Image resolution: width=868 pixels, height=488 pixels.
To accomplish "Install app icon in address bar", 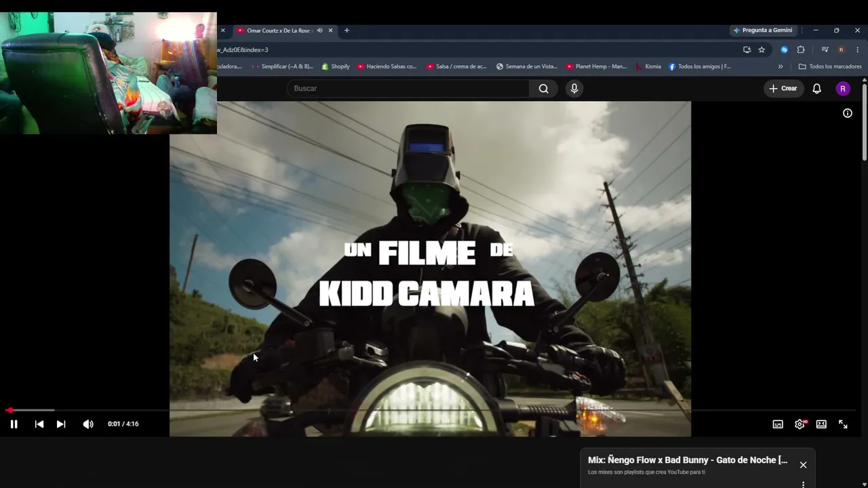I will 747,49.
